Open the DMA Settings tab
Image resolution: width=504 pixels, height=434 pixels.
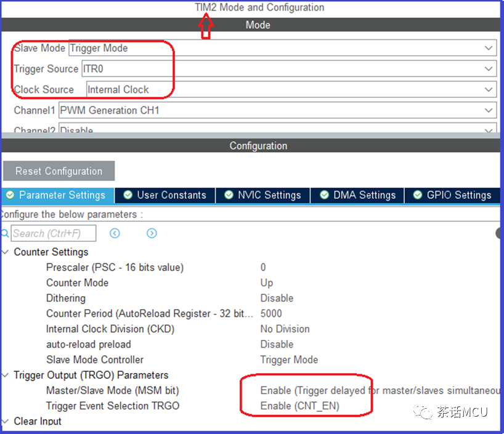(357, 195)
